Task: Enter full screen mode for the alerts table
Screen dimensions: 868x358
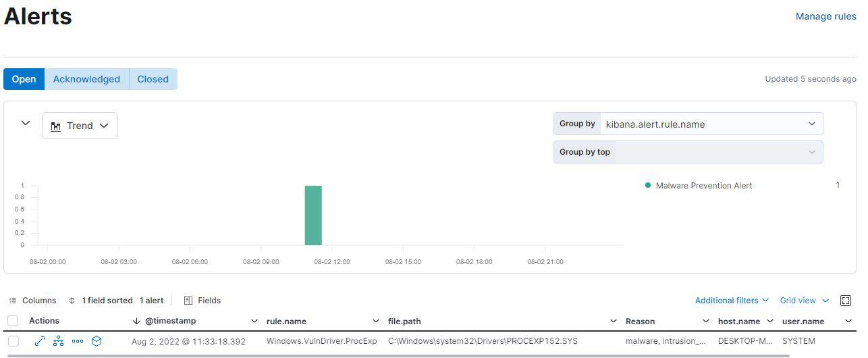Action: (845, 301)
